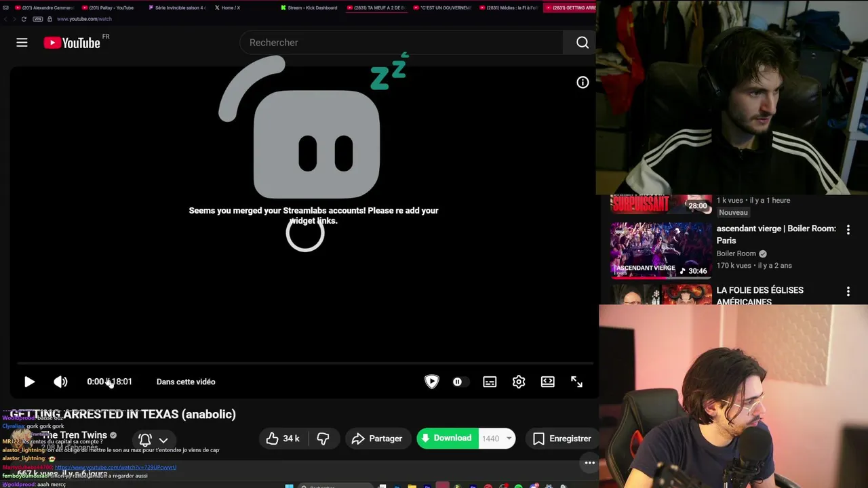Expand the notification bell dropdown chevron

[163, 440]
